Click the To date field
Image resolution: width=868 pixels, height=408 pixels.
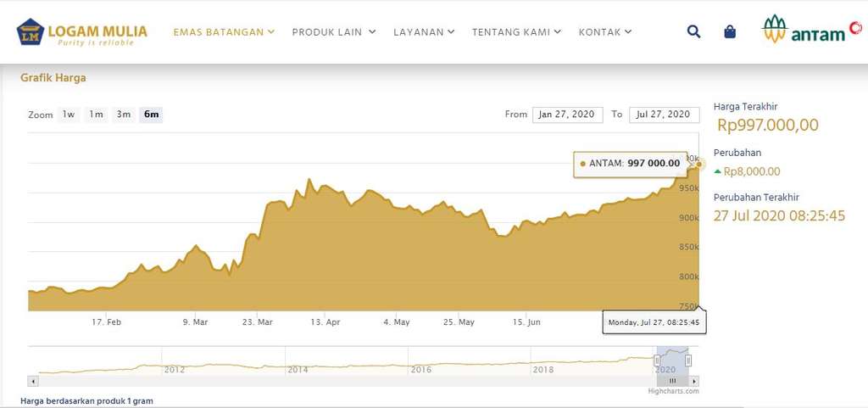(664, 115)
